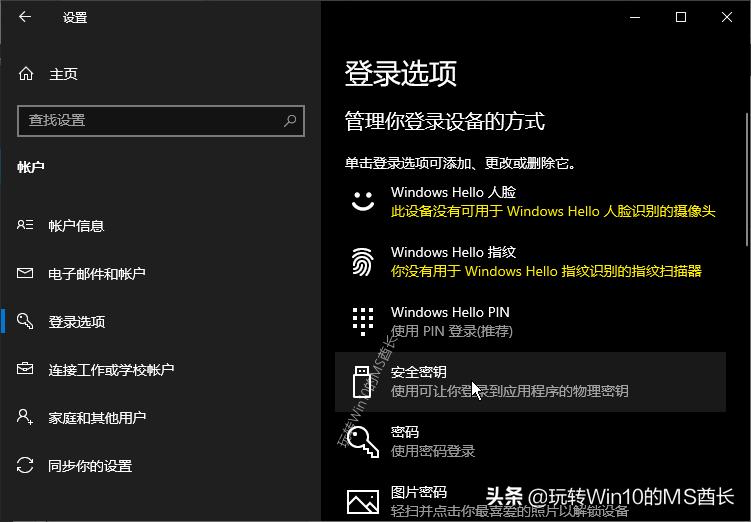Close the Settings window

(727, 17)
